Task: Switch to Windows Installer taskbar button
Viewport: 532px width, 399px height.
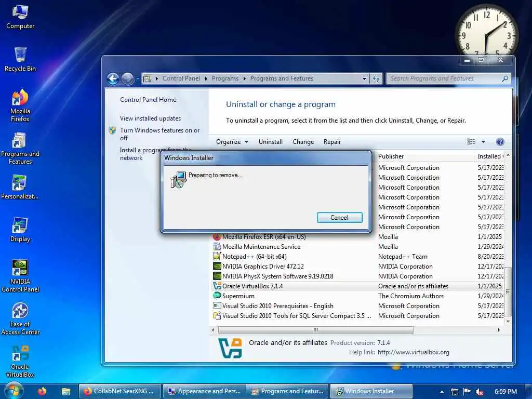Action: (x=371, y=391)
